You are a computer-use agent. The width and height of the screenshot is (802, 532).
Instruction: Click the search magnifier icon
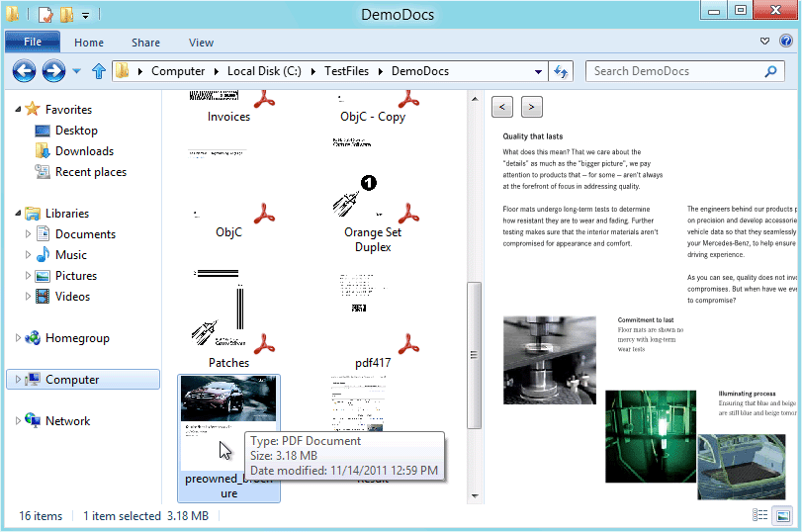click(770, 71)
